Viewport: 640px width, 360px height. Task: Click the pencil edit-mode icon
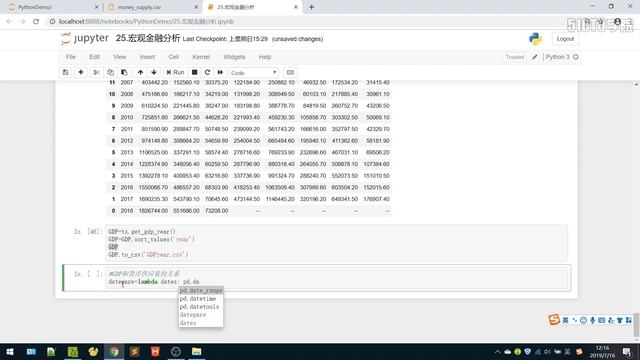[535, 57]
